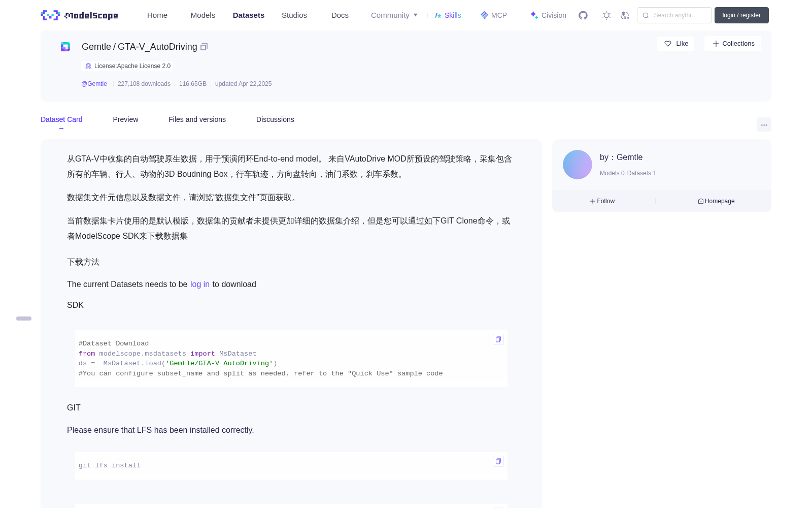Click the "Gemtle / GTA-V_AutoDriving" title
The height and width of the screenshot is (508, 812).
(140, 47)
